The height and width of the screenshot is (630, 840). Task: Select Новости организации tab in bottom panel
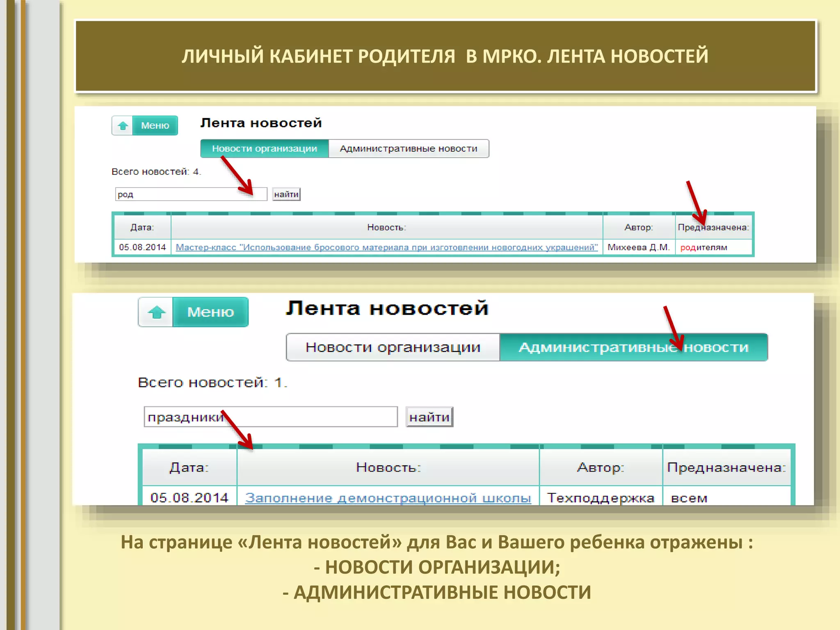click(393, 347)
